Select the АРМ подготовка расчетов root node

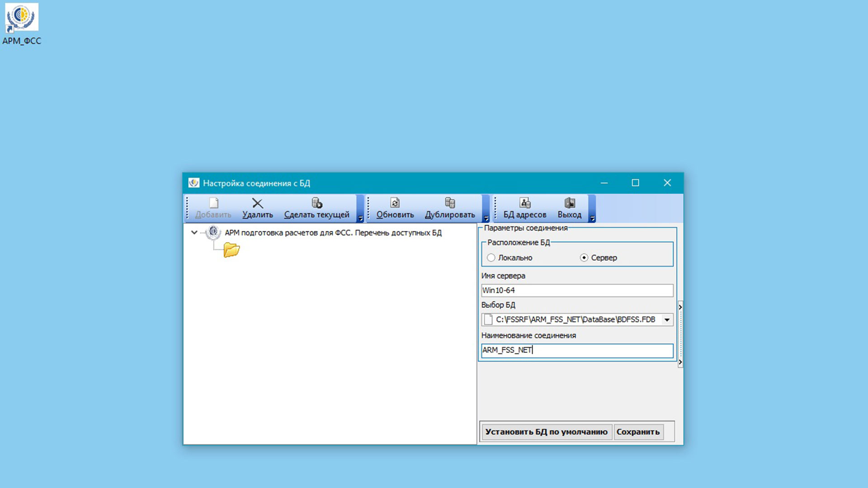pyautogui.click(x=333, y=233)
